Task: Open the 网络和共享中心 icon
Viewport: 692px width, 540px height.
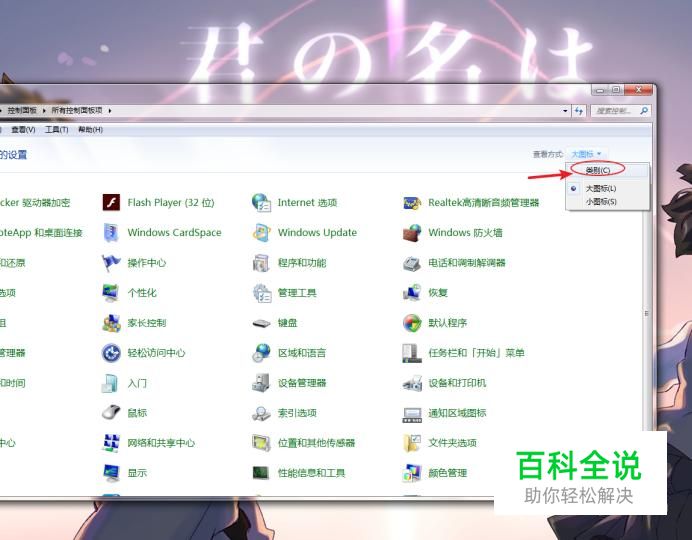Action: 111,443
